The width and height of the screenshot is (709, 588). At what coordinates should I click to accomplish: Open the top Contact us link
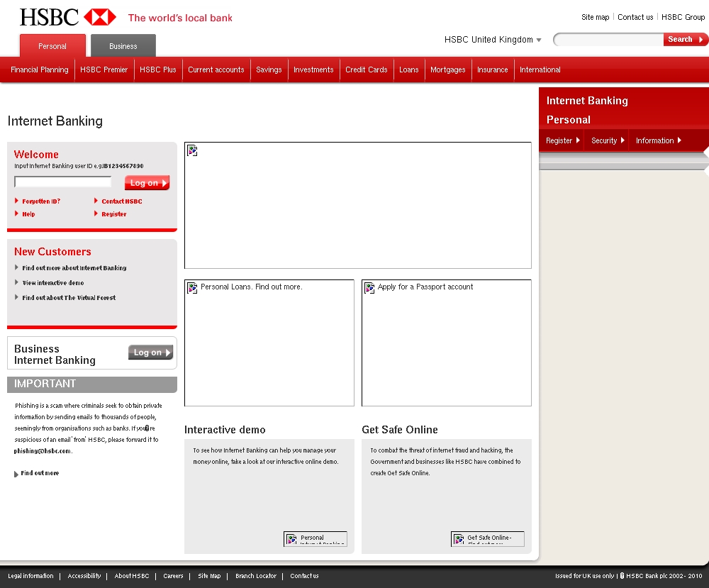click(x=635, y=17)
